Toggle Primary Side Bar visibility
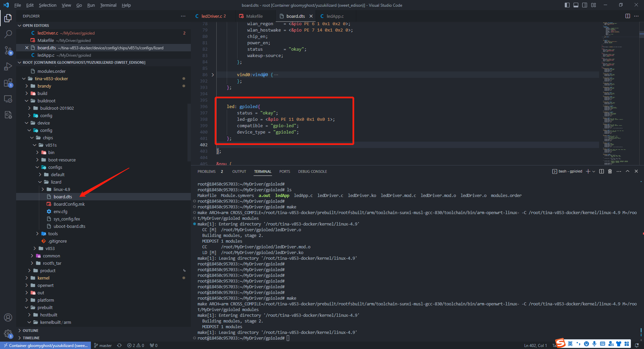 567,5
